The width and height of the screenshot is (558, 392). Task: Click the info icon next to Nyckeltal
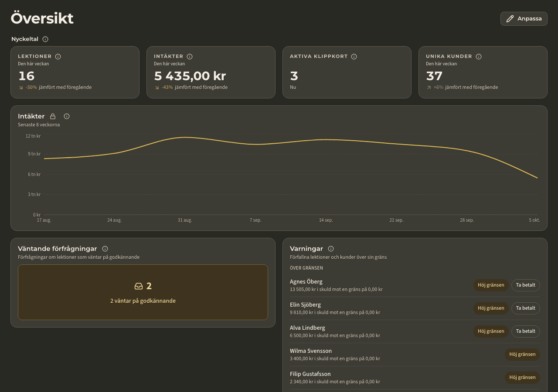click(x=45, y=39)
